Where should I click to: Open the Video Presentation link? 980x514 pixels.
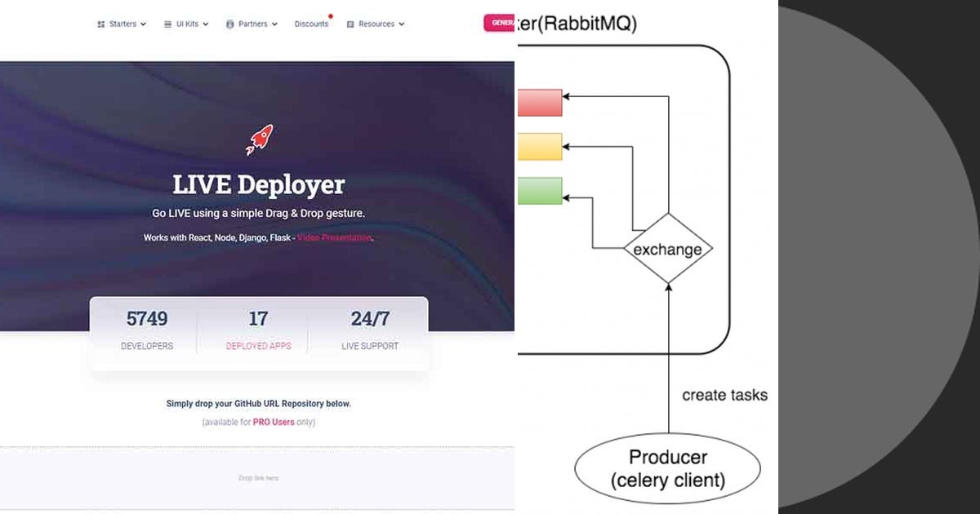pos(334,237)
